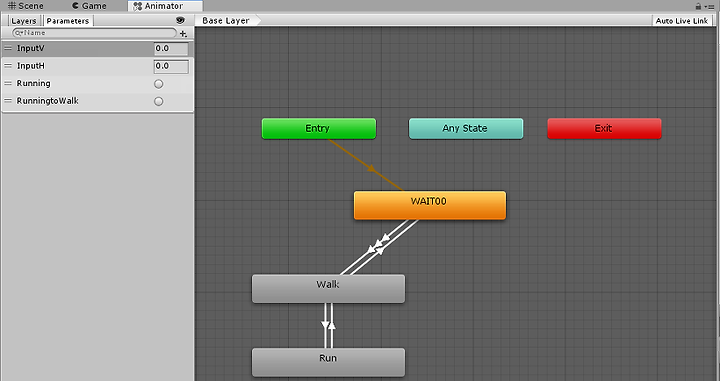Grab the InputH row reorder handle
The image size is (720, 381).
(x=8, y=66)
